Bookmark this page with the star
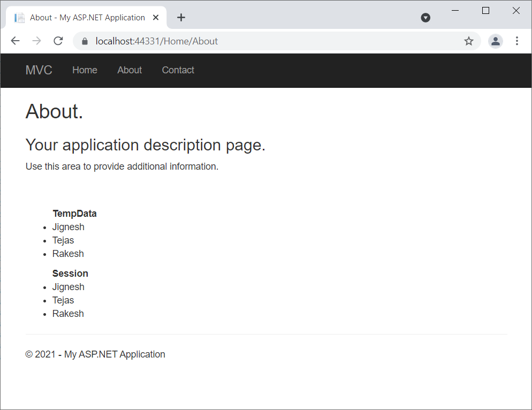Viewport: 532px width, 410px height. [469, 41]
